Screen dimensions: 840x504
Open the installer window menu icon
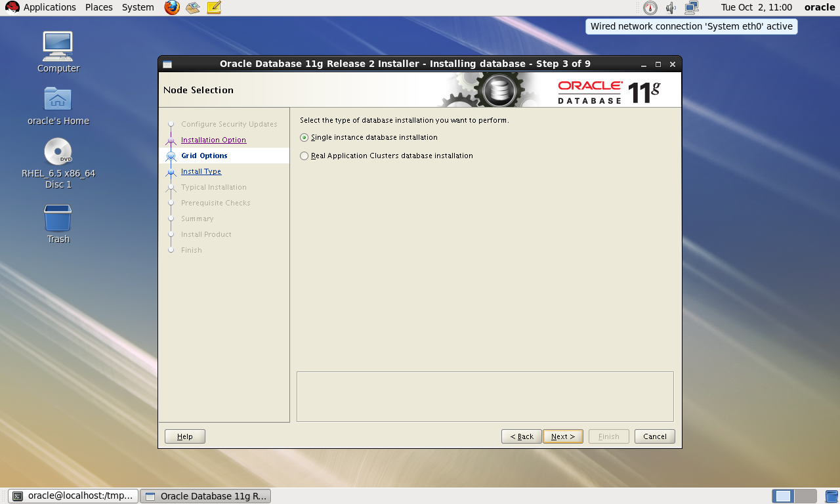click(x=167, y=64)
